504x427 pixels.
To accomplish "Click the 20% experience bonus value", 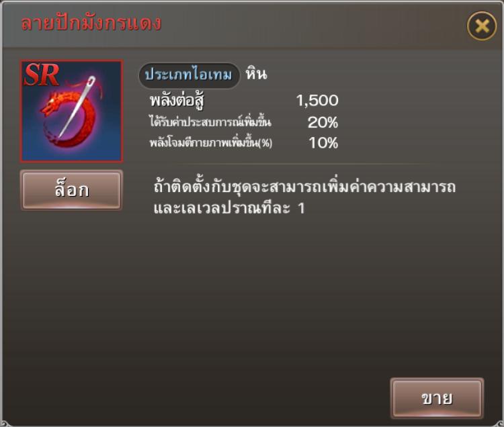I will click(323, 122).
